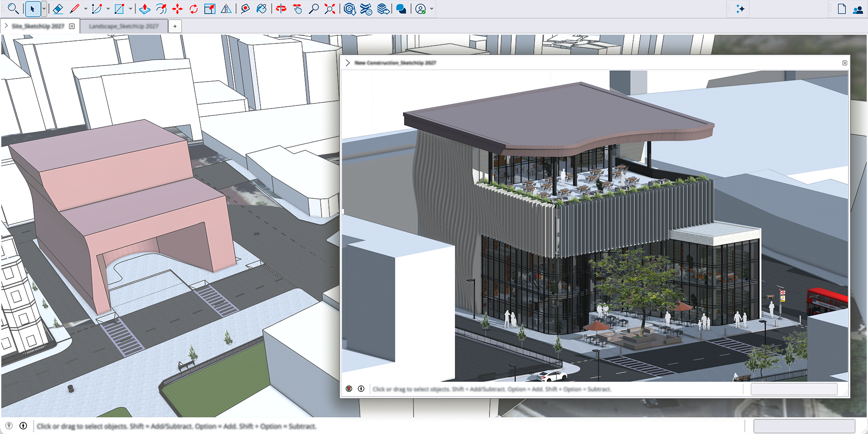Expand the account menu dropdown arrow

click(432, 9)
